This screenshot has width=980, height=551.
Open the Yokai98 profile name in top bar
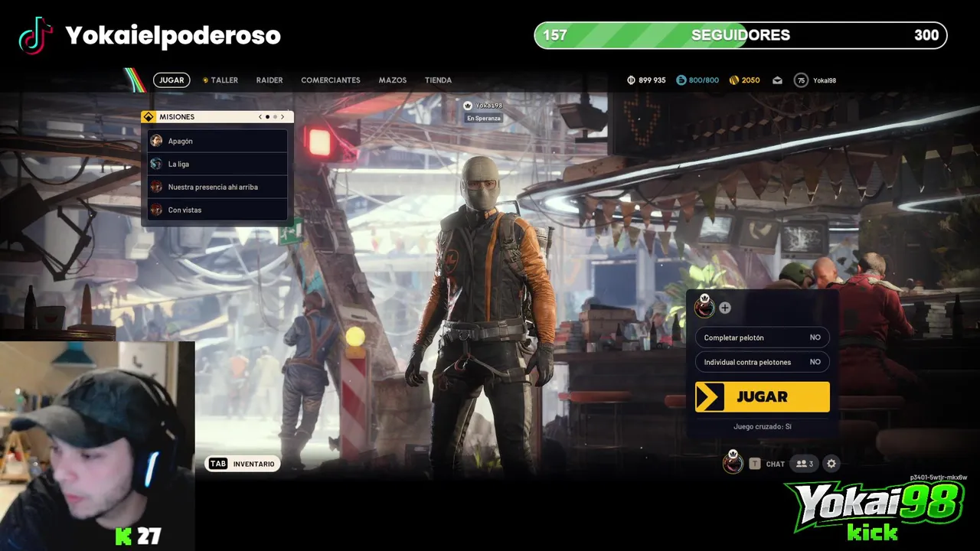tap(825, 80)
